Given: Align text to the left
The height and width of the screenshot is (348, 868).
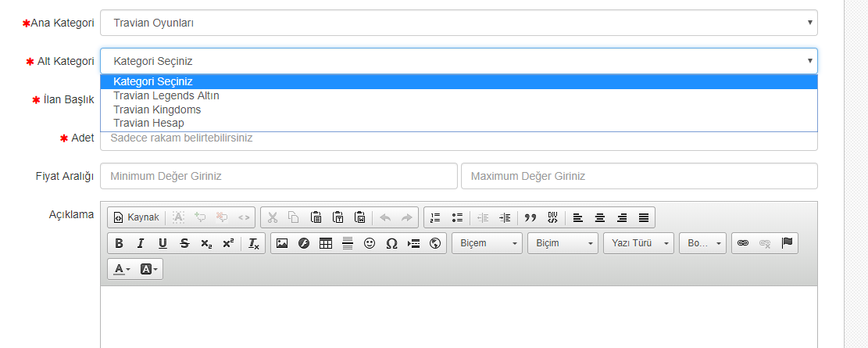Looking at the screenshot, I should click(578, 217).
